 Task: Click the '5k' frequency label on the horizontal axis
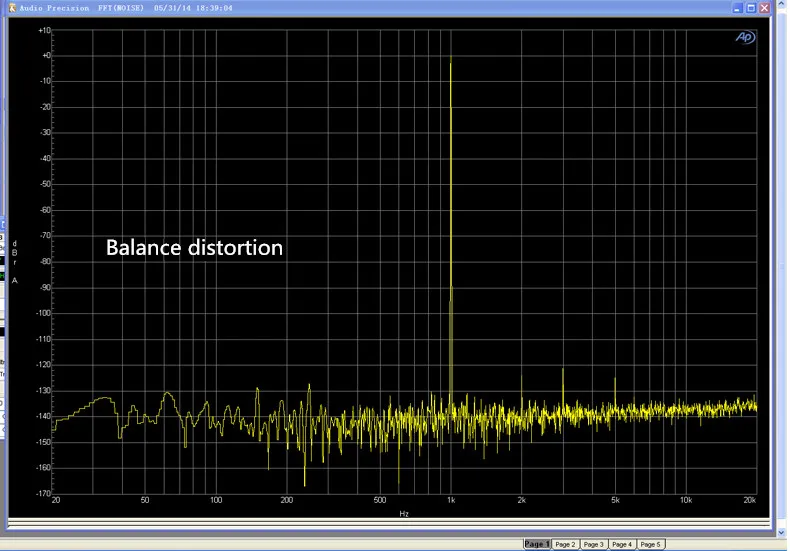coord(615,500)
